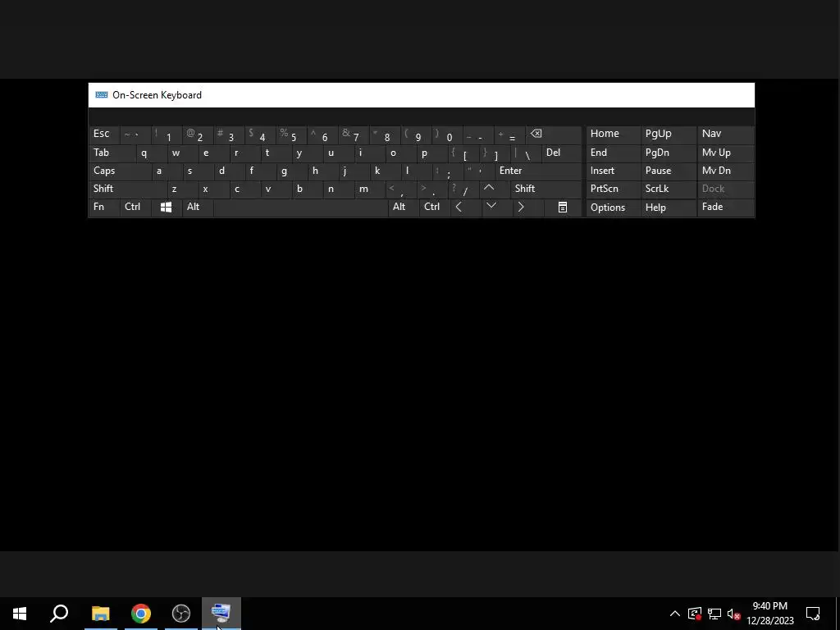The image size is (840, 630).
Task: Switch to Nav mode
Action: pyautogui.click(x=726, y=134)
